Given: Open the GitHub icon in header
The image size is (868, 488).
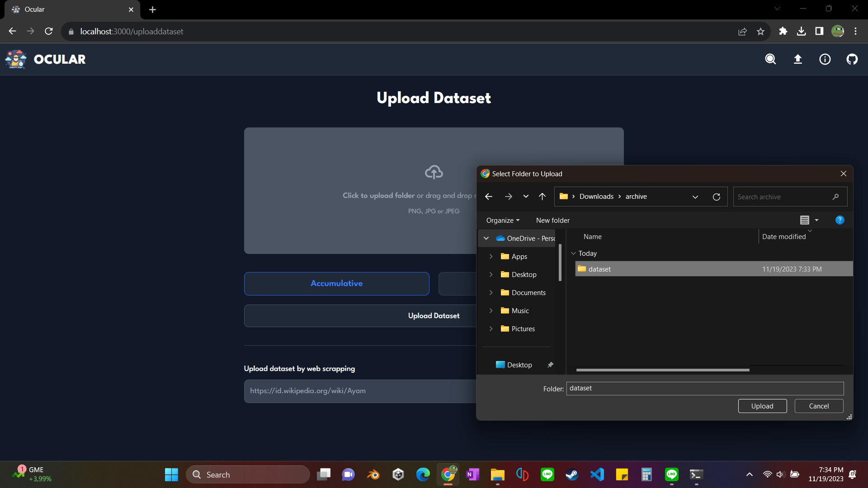Looking at the screenshot, I should pyautogui.click(x=852, y=59).
